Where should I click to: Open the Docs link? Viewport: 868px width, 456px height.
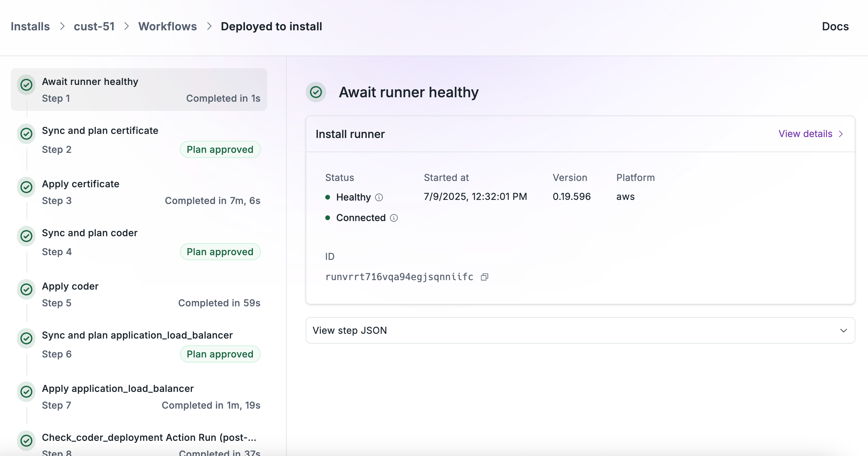tap(835, 26)
